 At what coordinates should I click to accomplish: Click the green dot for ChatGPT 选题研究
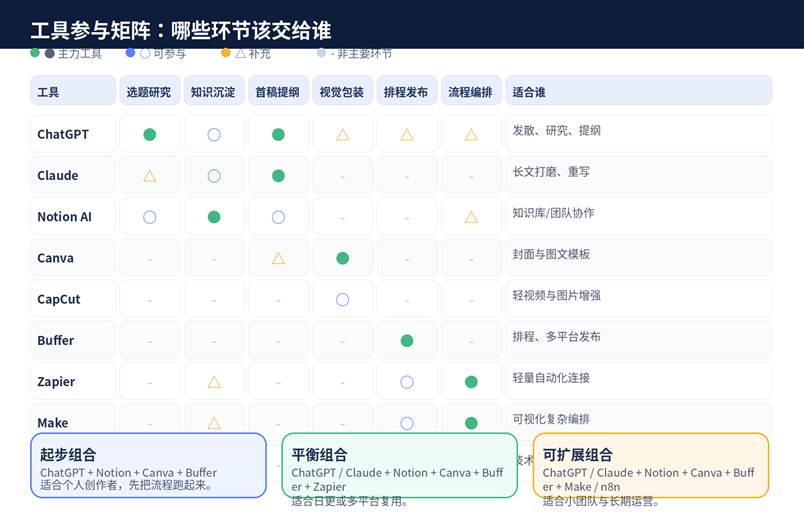[x=150, y=134]
